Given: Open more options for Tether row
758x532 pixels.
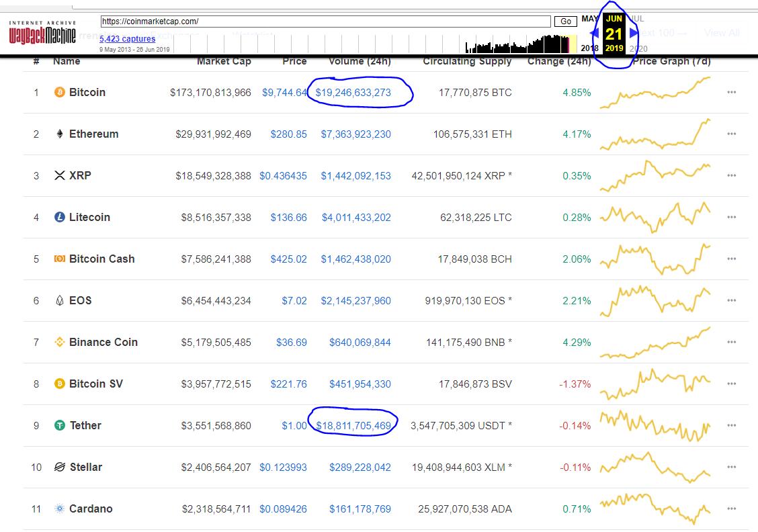Looking at the screenshot, I should tap(731, 425).
